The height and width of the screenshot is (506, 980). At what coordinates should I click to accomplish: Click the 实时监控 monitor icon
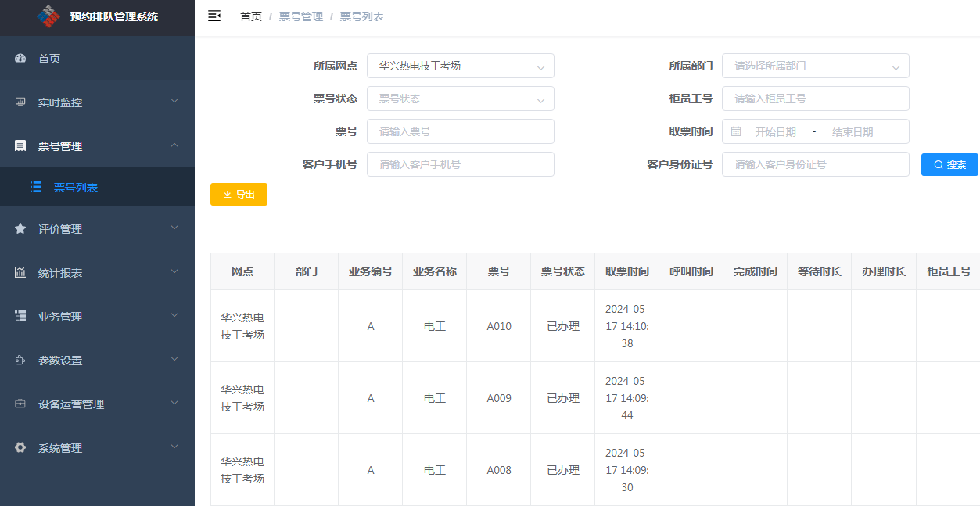click(x=20, y=102)
